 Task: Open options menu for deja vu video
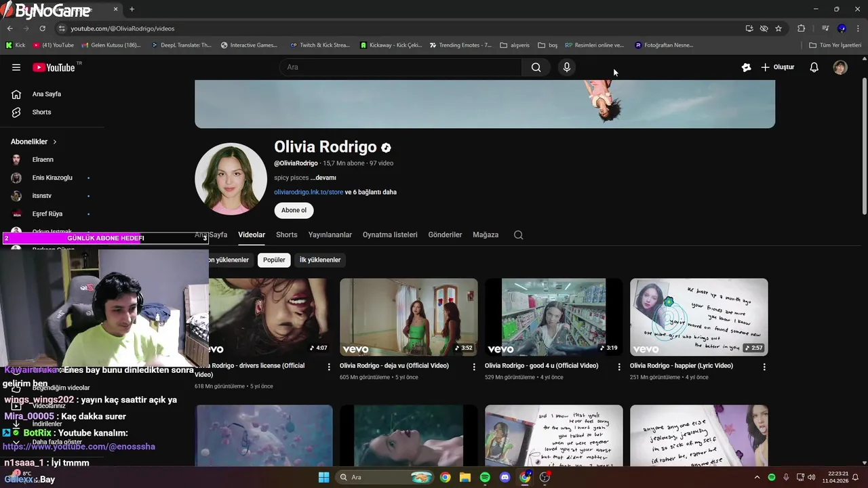click(474, 367)
